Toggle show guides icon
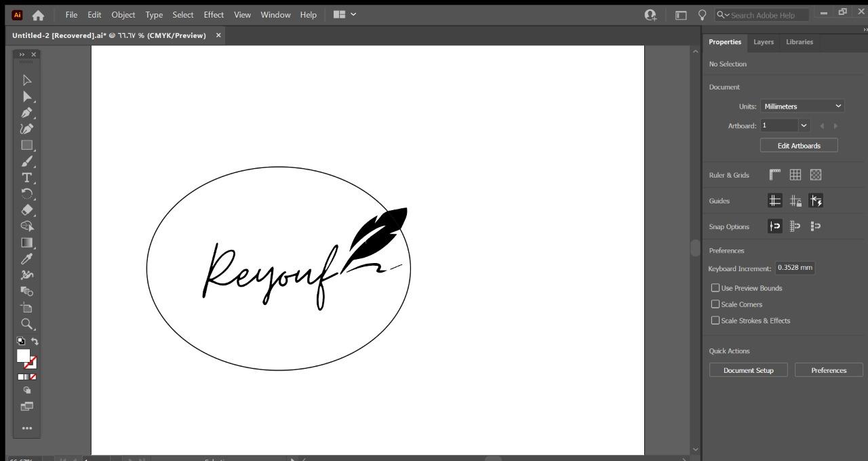The image size is (868, 461). point(775,201)
